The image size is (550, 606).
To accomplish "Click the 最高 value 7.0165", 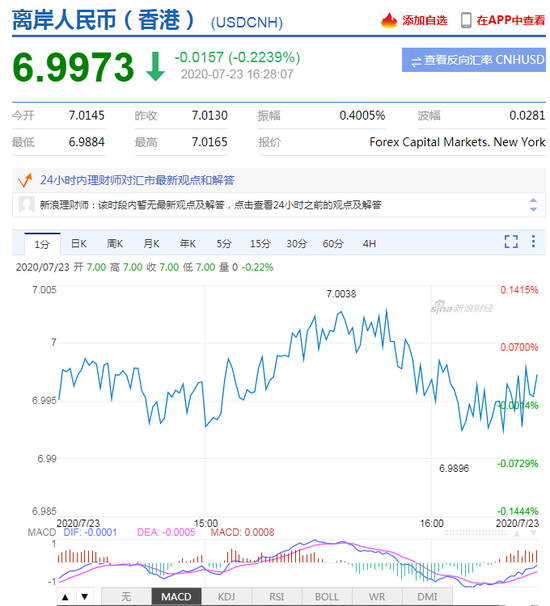I will (210, 142).
